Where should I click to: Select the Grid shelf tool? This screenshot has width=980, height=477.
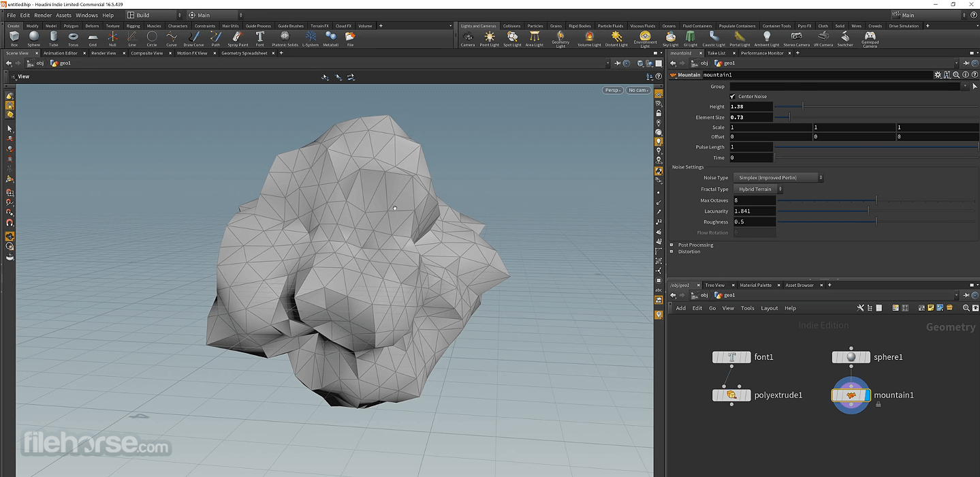[x=93, y=38]
